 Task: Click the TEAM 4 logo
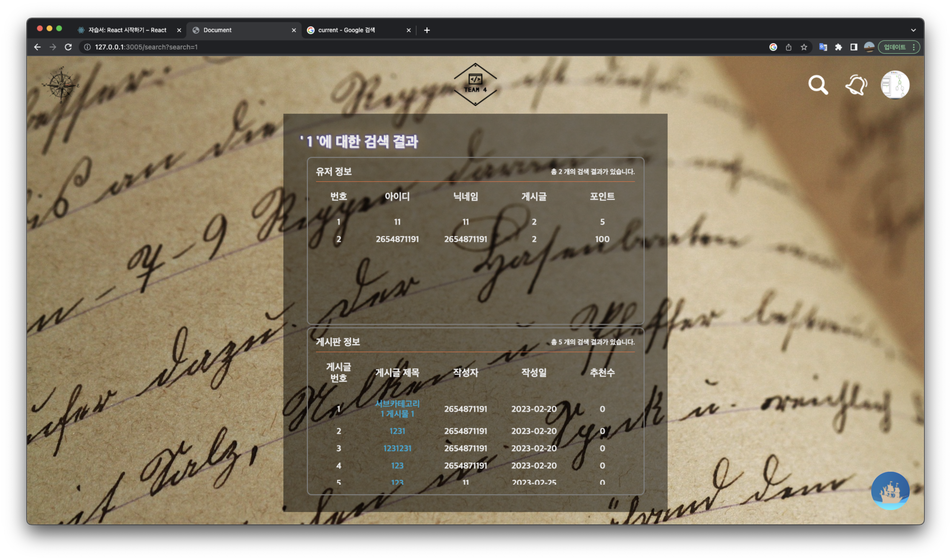(x=475, y=84)
